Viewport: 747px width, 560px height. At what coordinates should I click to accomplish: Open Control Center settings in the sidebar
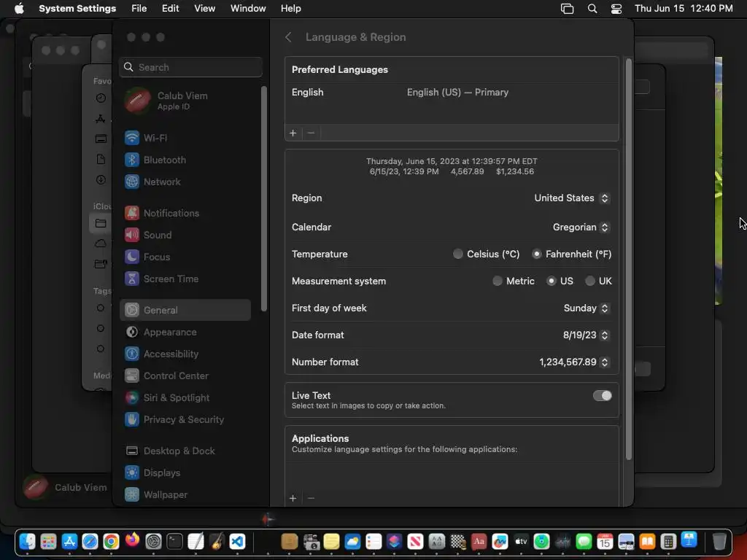coord(185,376)
